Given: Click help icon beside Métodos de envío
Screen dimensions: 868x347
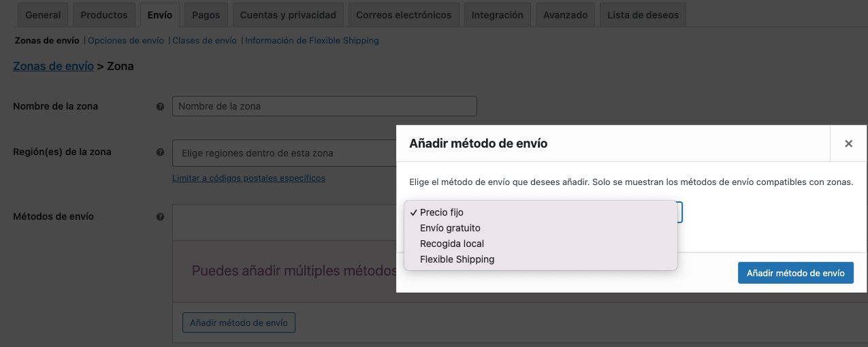Looking at the screenshot, I should [160, 217].
